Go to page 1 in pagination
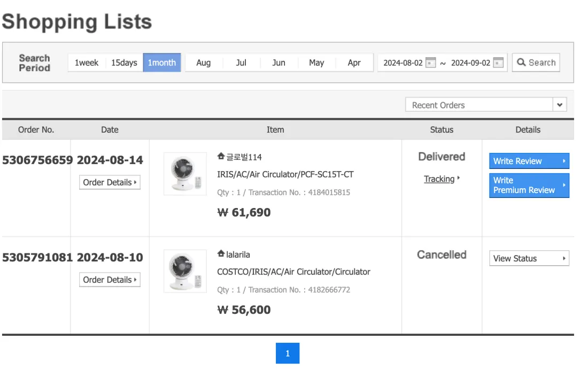588x370 pixels. point(288,353)
